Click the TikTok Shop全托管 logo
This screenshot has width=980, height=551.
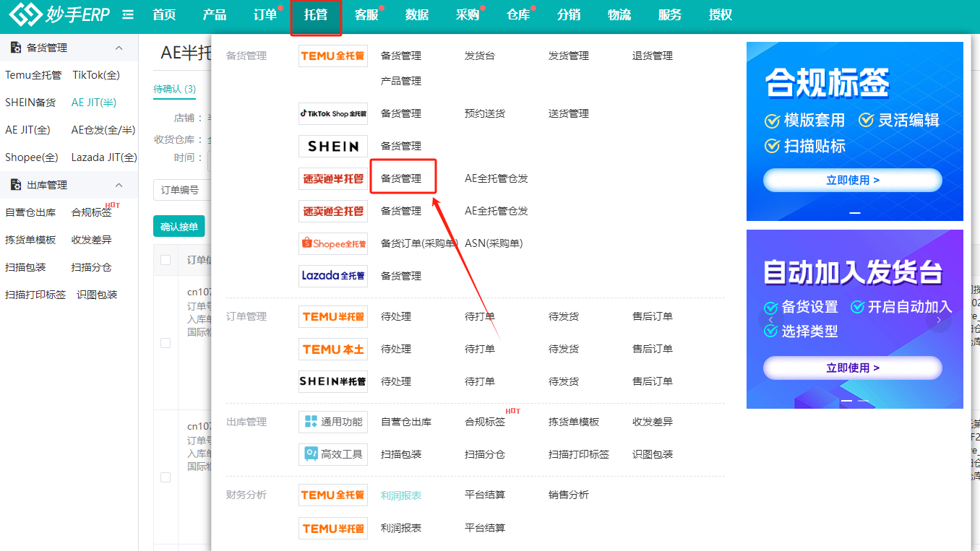[x=333, y=113]
